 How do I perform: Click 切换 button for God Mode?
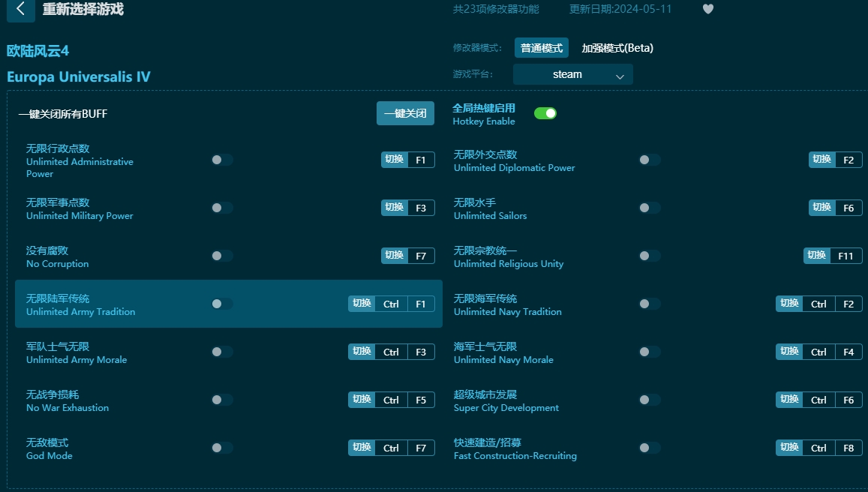pos(362,448)
